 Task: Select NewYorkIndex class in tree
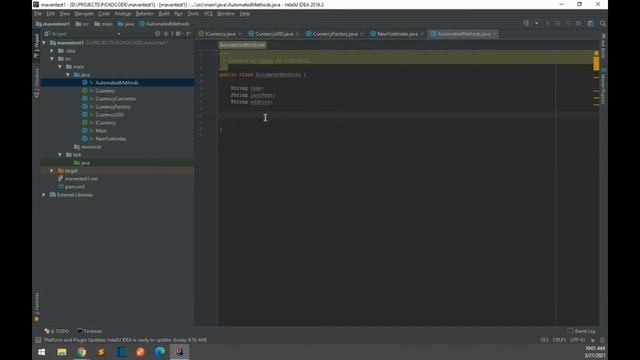tap(111, 139)
